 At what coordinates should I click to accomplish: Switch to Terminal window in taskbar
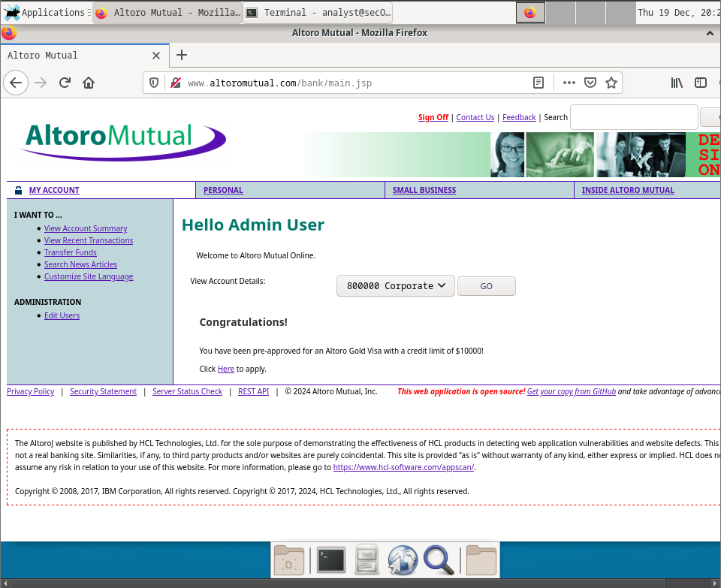point(318,13)
